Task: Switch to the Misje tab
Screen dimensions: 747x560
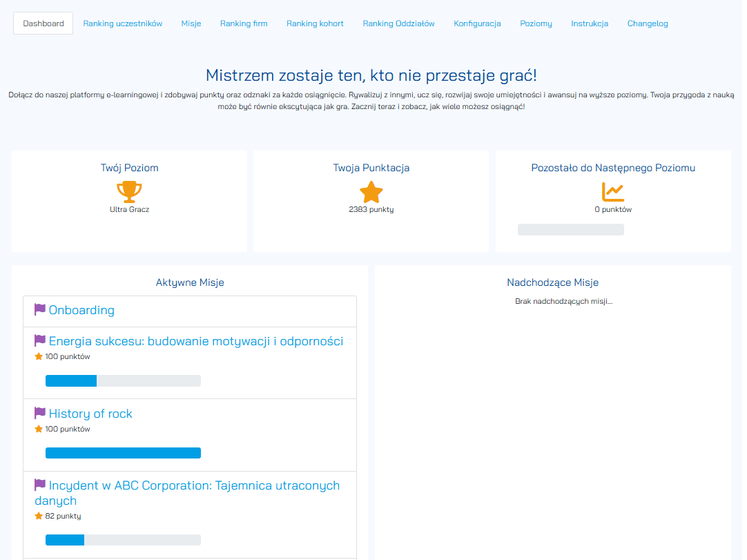Action: (x=191, y=23)
